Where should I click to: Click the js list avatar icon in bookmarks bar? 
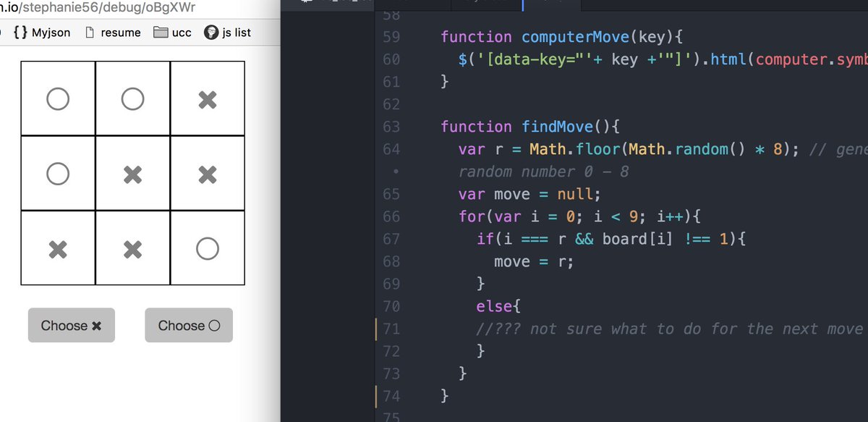210,32
